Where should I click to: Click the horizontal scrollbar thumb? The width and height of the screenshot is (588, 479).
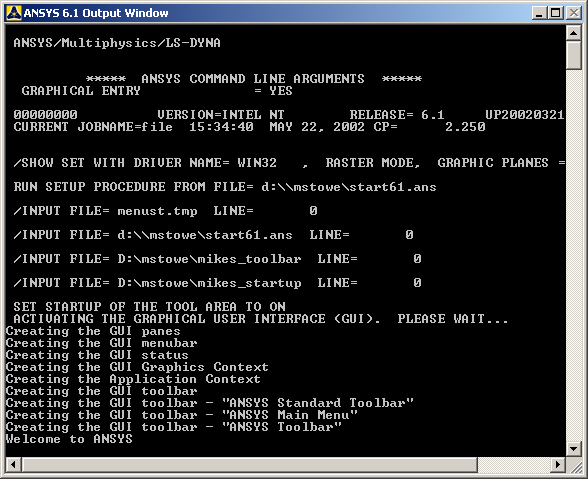(x=250, y=464)
